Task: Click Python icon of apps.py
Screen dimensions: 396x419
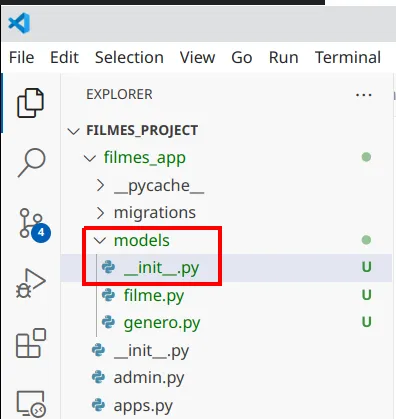Action: click(x=98, y=405)
